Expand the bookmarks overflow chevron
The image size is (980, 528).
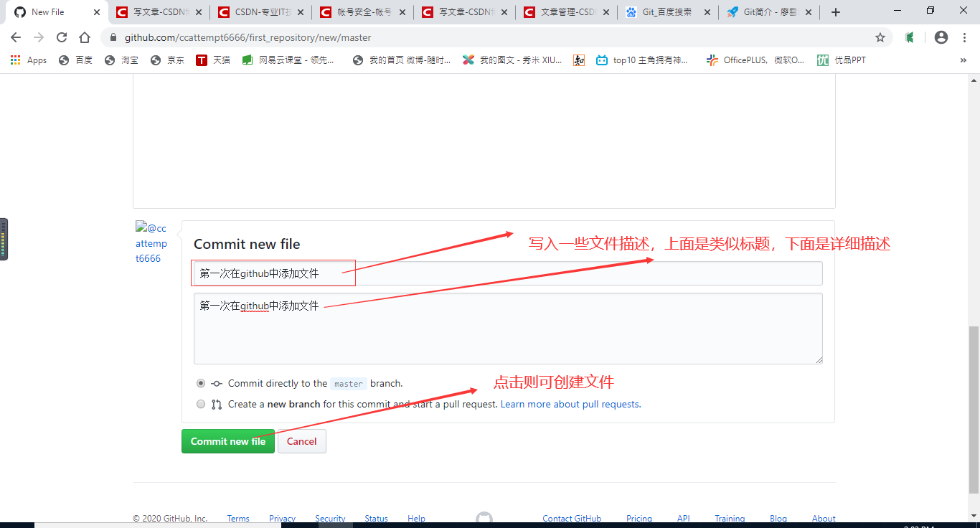pyautogui.click(x=963, y=60)
